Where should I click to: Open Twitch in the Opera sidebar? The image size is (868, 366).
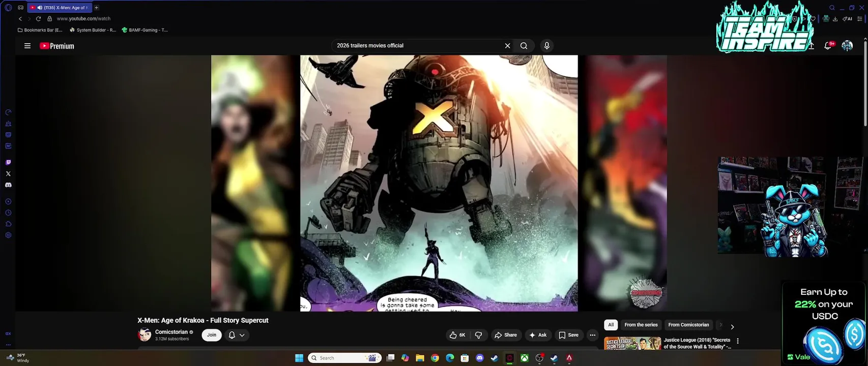click(x=8, y=163)
